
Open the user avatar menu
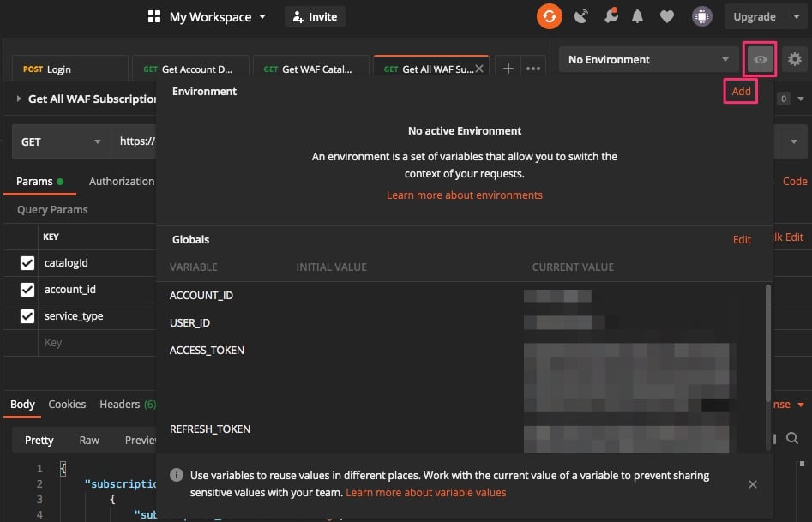point(701,16)
